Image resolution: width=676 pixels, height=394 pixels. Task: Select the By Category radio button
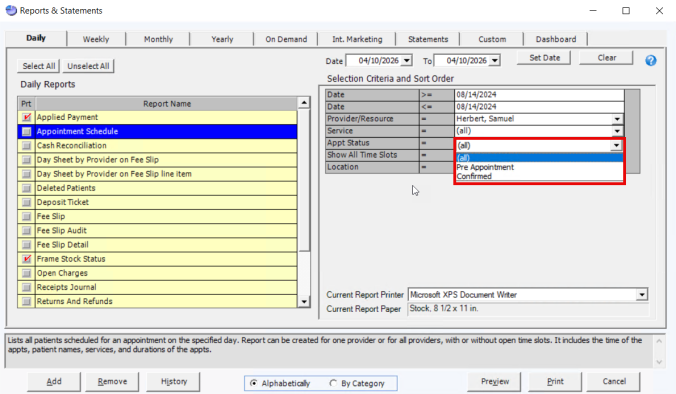[x=333, y=383]
